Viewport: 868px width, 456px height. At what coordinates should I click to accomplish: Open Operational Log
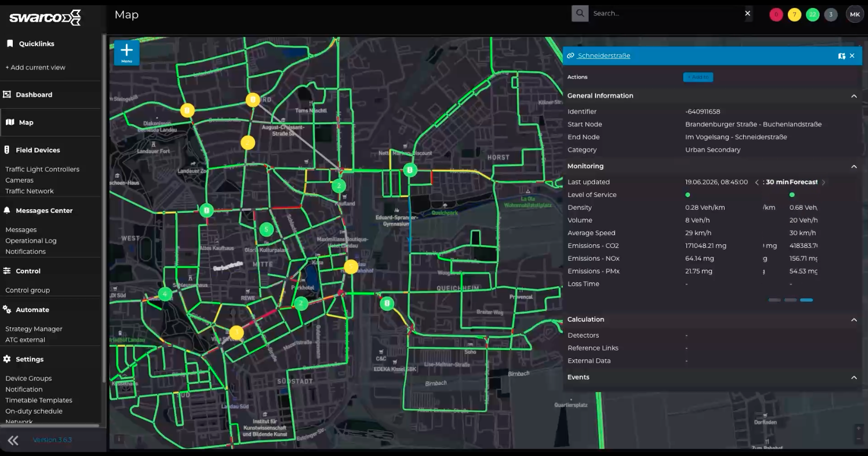(31, 241)
